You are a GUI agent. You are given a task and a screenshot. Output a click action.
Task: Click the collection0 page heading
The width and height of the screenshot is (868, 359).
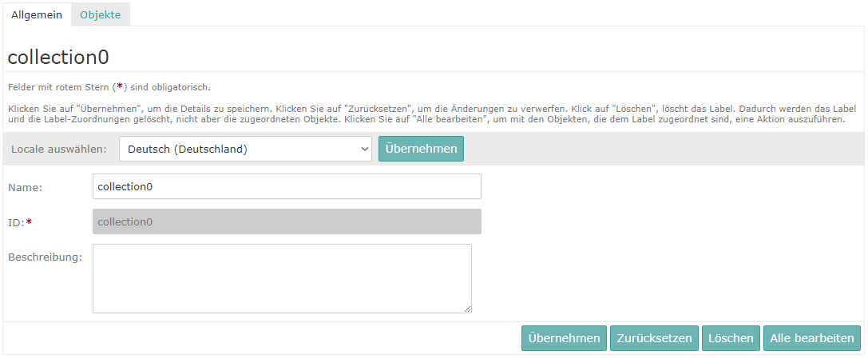[58, 58]
